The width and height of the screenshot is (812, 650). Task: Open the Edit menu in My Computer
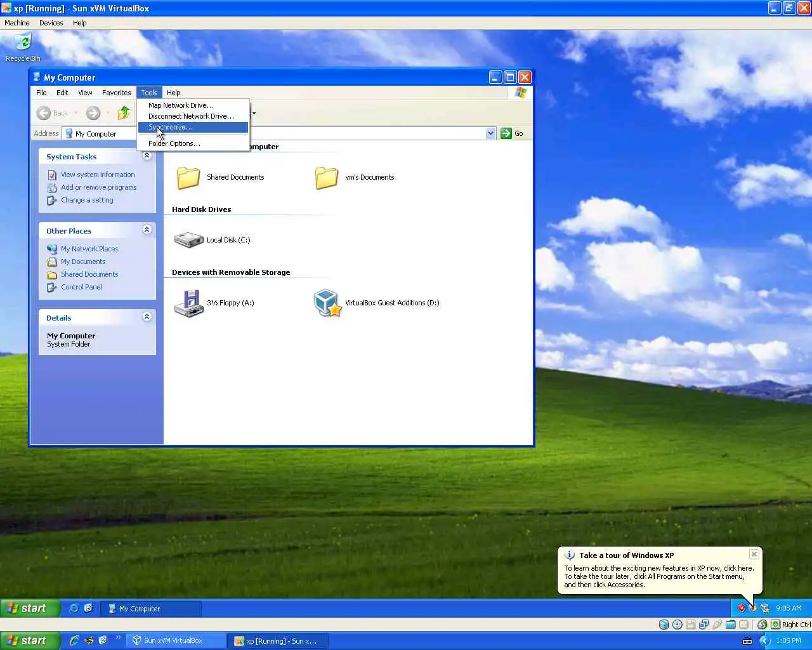coord(62,93)
